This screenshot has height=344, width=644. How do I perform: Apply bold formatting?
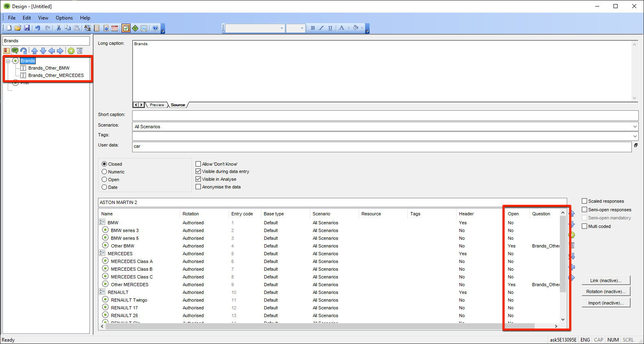tap(313, 28)
